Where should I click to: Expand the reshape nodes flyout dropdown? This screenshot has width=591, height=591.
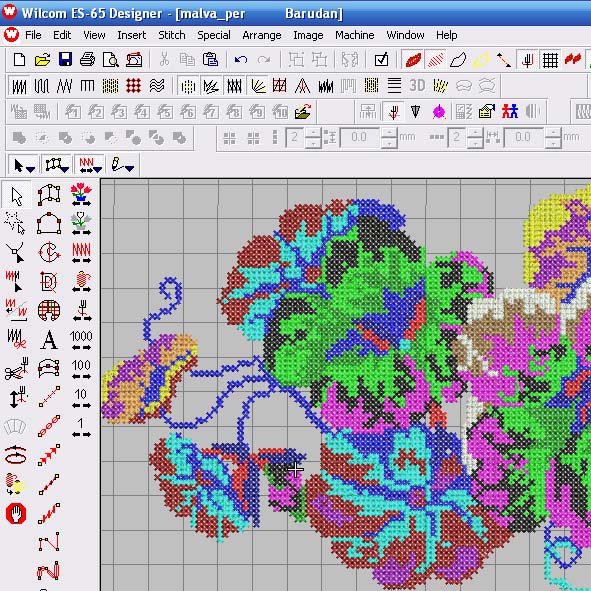(x=65, y=170)
